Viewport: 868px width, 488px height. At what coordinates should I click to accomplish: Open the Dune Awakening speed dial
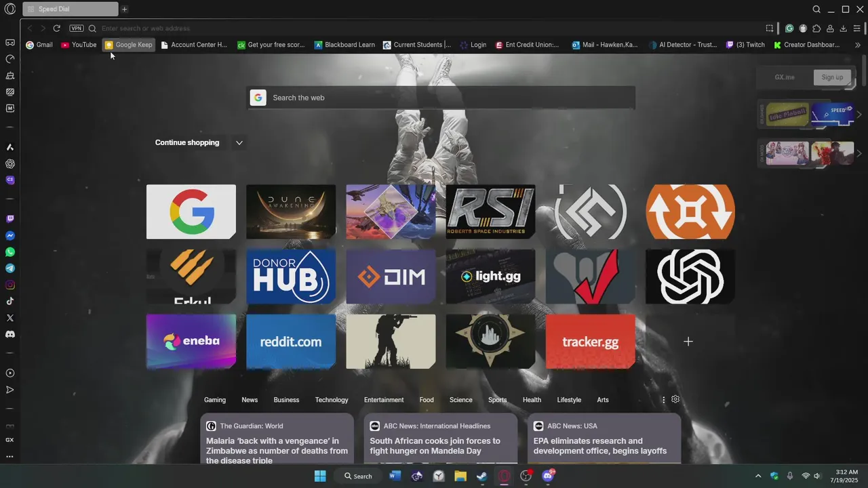pos(291,211)
